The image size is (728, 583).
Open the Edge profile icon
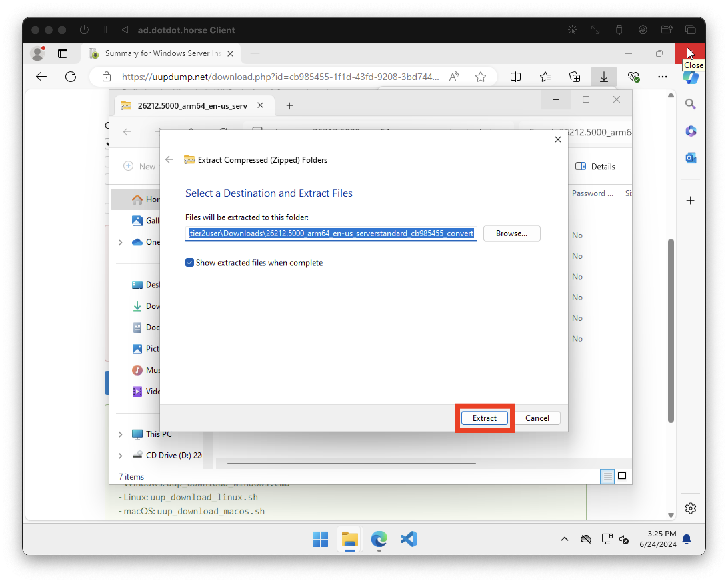37,53
